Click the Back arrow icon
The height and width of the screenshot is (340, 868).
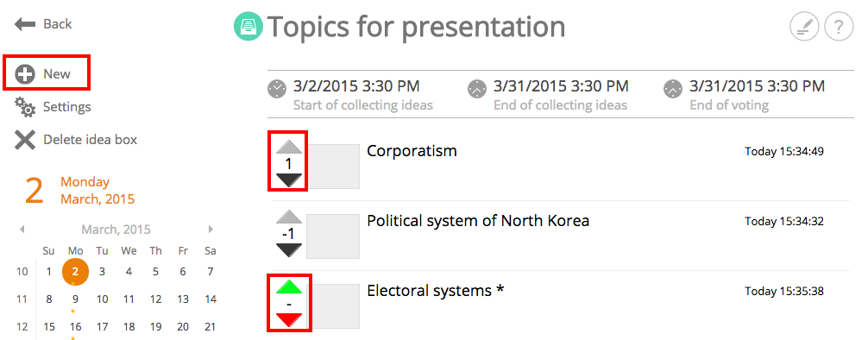[x=25, y=24]
